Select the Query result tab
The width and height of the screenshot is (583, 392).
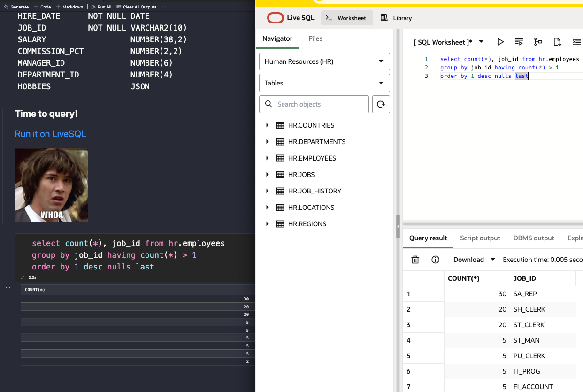pyautogui.click(x=428, y=238)
